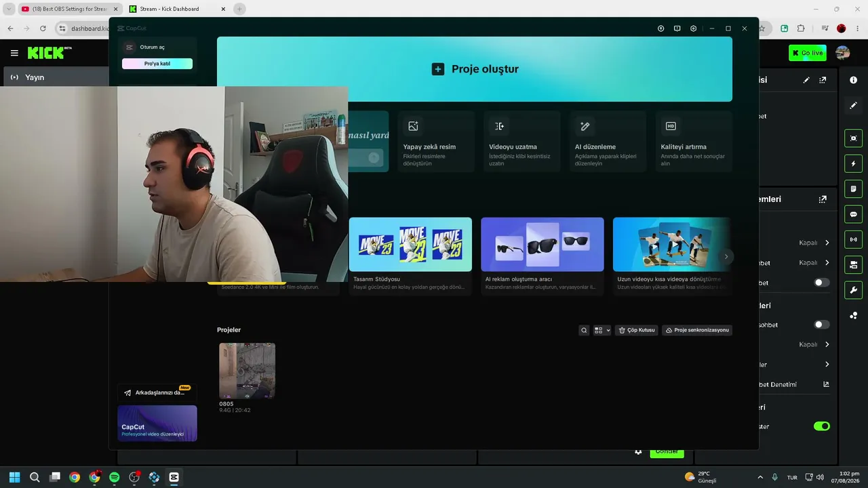Open the chat settings gear next to Gönder
Viewport: 868px width, 488px height.
pos(638,452)
